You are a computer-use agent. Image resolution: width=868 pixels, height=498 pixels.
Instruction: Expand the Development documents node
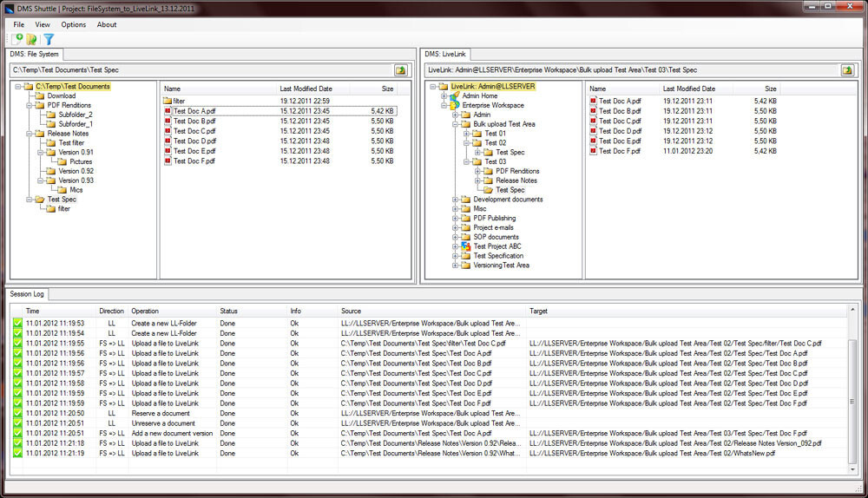pyautogui.click(x=455, y=200)
